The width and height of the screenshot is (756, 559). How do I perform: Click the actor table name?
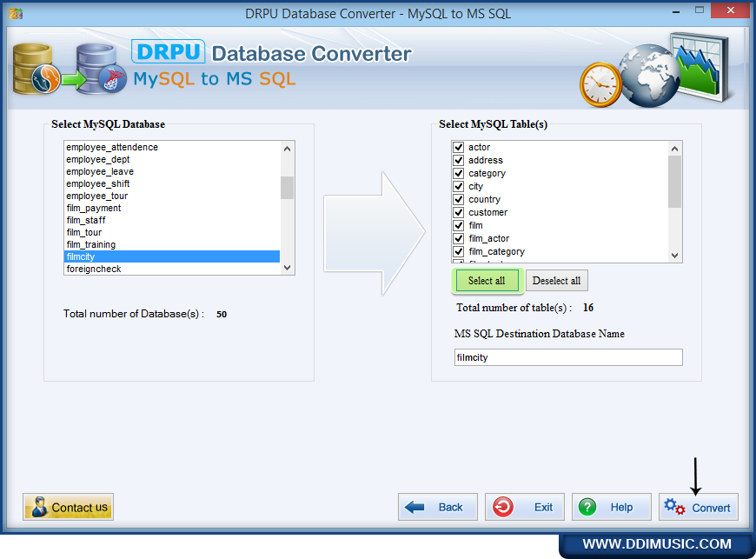[x=480, y=147]
